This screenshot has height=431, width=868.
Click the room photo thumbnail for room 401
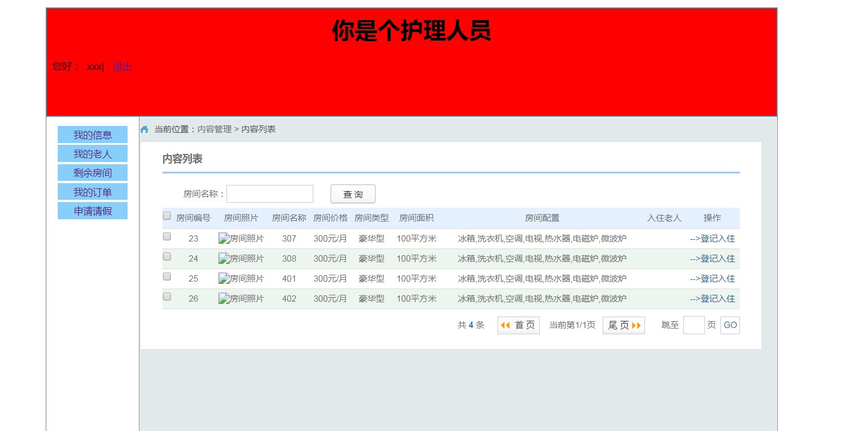click(x=241, y=279)
